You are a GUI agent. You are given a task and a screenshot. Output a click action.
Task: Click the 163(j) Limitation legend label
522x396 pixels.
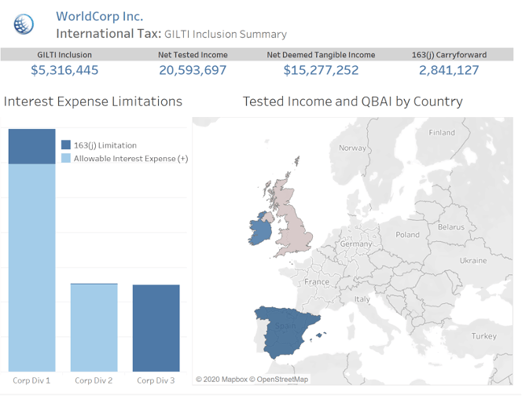click(x=105, y=145)
